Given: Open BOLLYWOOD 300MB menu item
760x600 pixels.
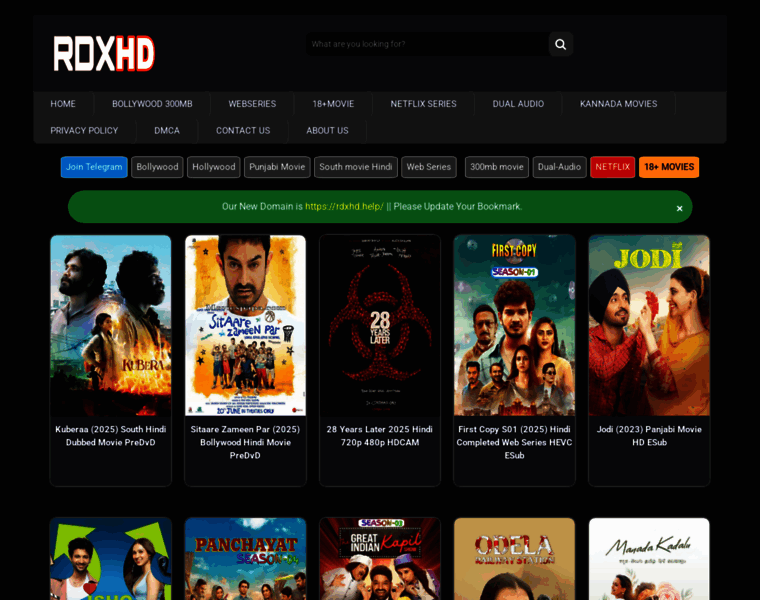Looking at the screenshot, I should click(152, 104).
